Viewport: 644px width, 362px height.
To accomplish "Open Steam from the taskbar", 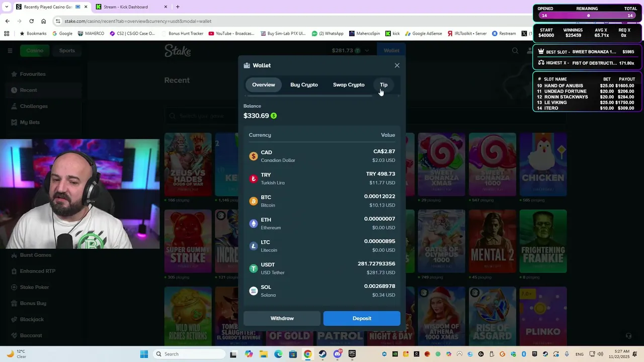I will pos(323,354).
